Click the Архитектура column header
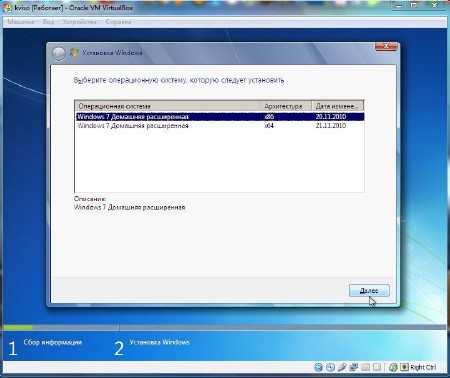 point(286,106)
